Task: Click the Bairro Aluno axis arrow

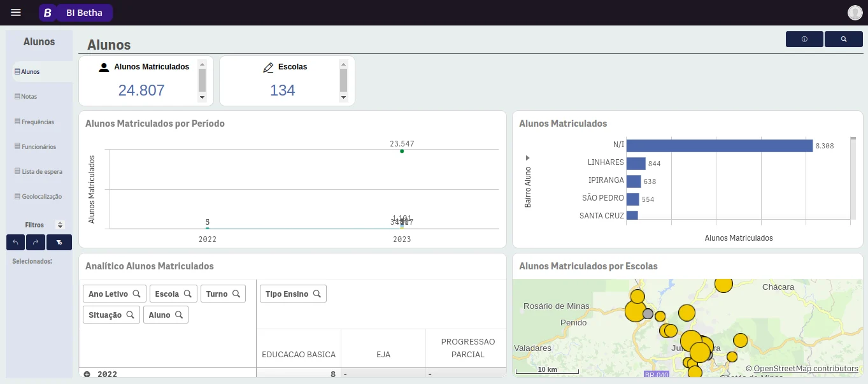Action: (527, 157)
